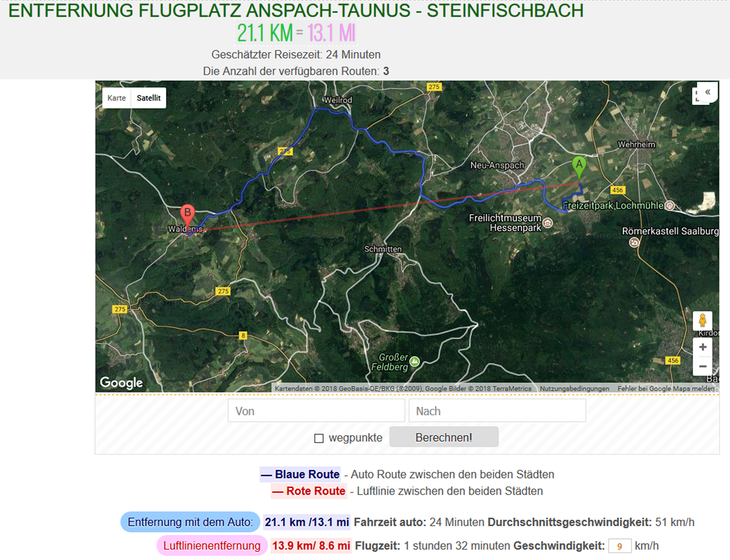
Task: Click the red marker B pin
Action: coord(187,214)
